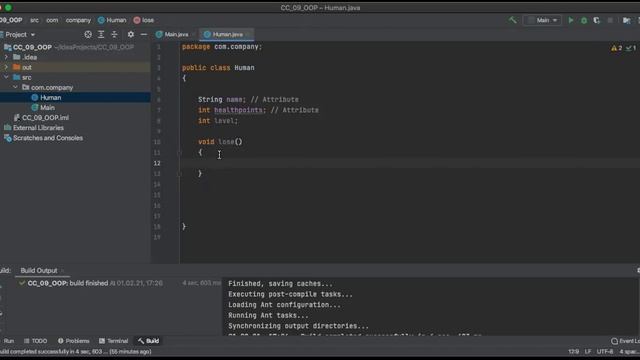The width and height of the screenshot is (640, 360).
Task: Click the UTF-8 encoding in status bar
Action: pos(605,351)
